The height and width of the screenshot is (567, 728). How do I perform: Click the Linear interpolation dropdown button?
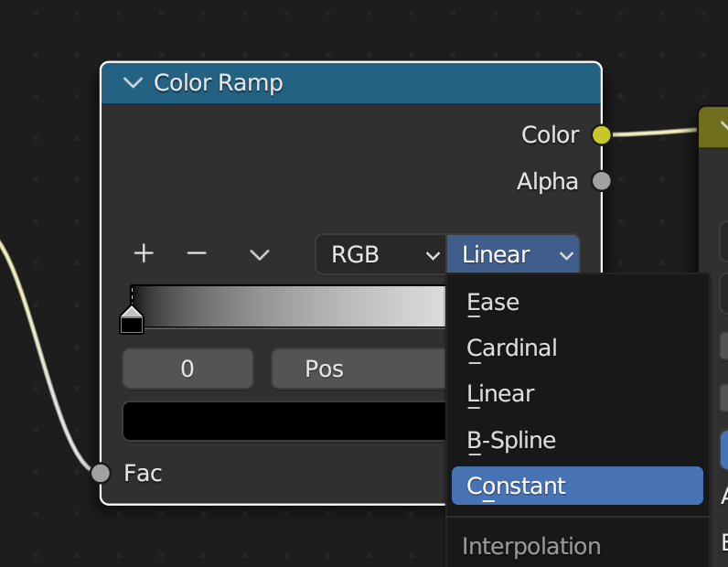point(513,254)
